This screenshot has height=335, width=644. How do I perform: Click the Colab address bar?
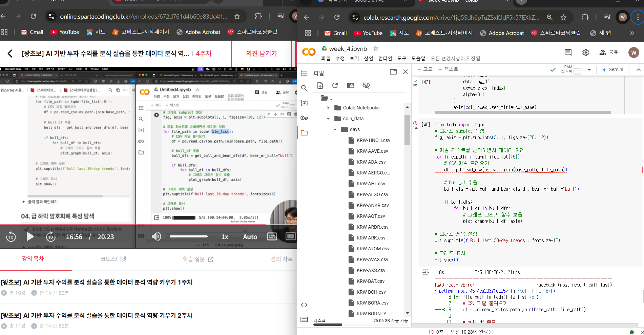pos(451,17)
